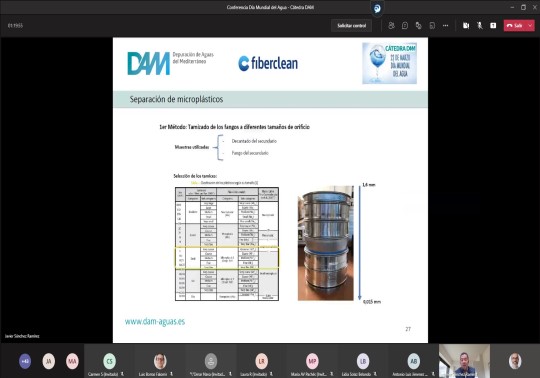Click the Solicitar control button
This screenshot has height=378, width=540.
[x=352, y=25]
